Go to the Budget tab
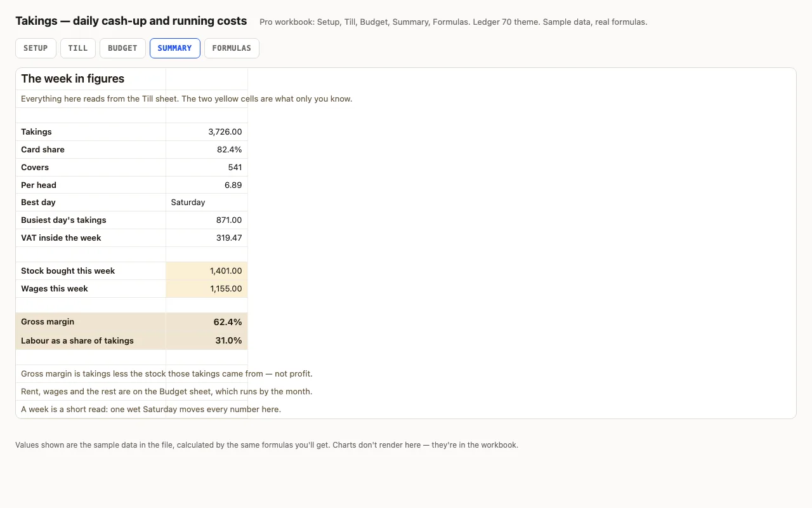This screenshot has width=812, height=508. [122, 48]
